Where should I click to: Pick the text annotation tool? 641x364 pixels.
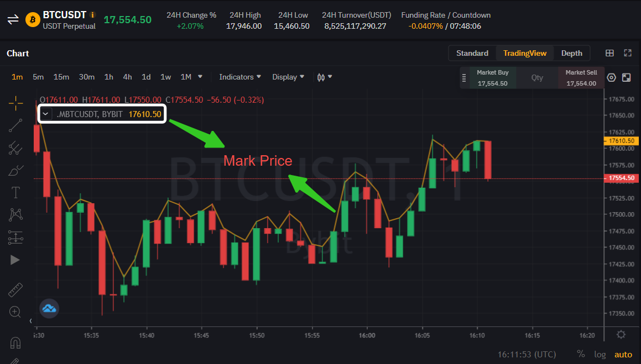tap(15, 192)
